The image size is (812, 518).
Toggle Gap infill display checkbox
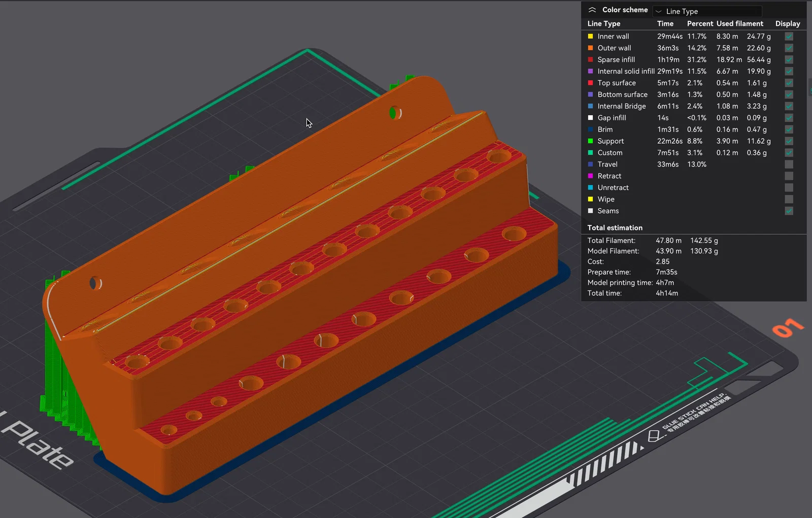tap(789, 118)
